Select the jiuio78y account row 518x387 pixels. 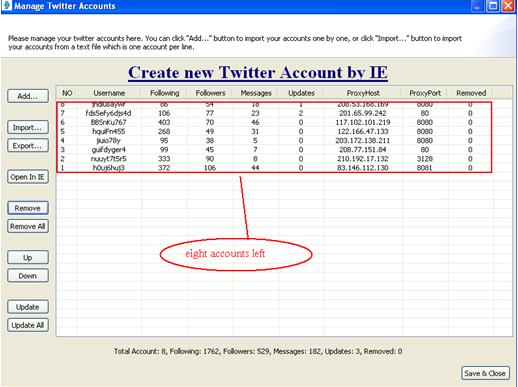[274, 140]
